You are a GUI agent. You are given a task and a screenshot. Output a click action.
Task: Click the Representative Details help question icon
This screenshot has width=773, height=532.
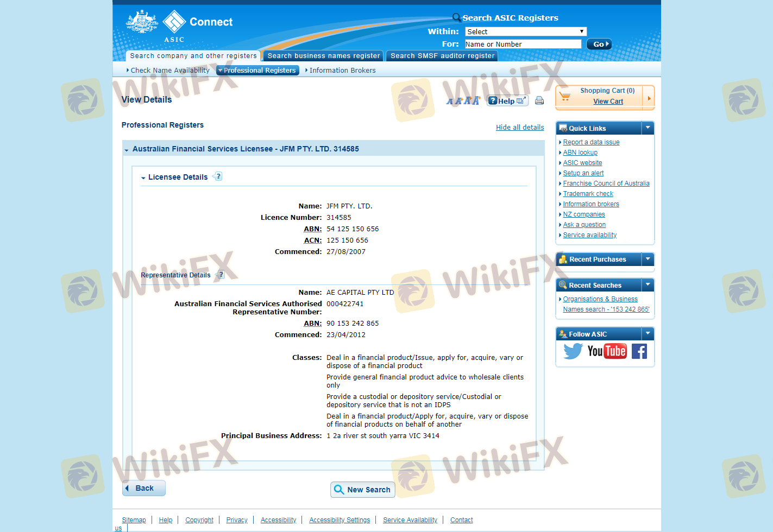(221, 275)
